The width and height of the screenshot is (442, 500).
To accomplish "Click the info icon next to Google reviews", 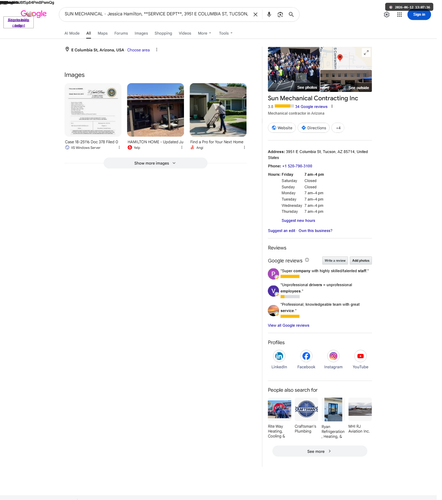I will (307, 260).
